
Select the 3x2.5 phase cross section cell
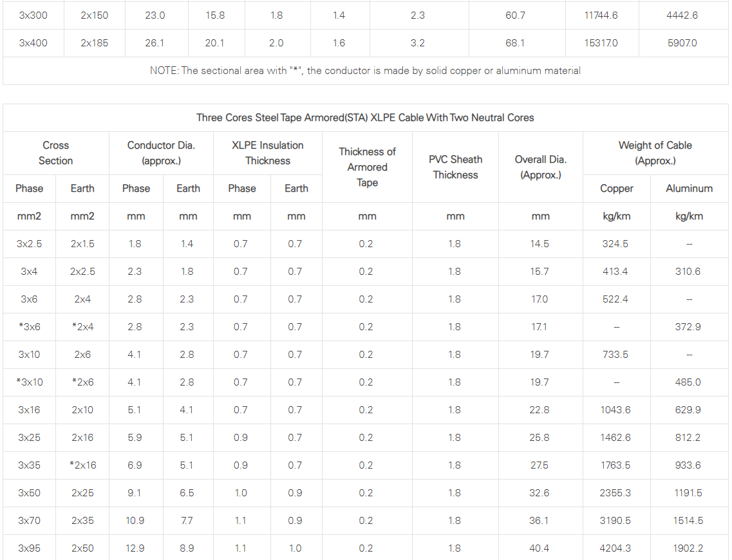pyautogui.click(x=29, y=244)
